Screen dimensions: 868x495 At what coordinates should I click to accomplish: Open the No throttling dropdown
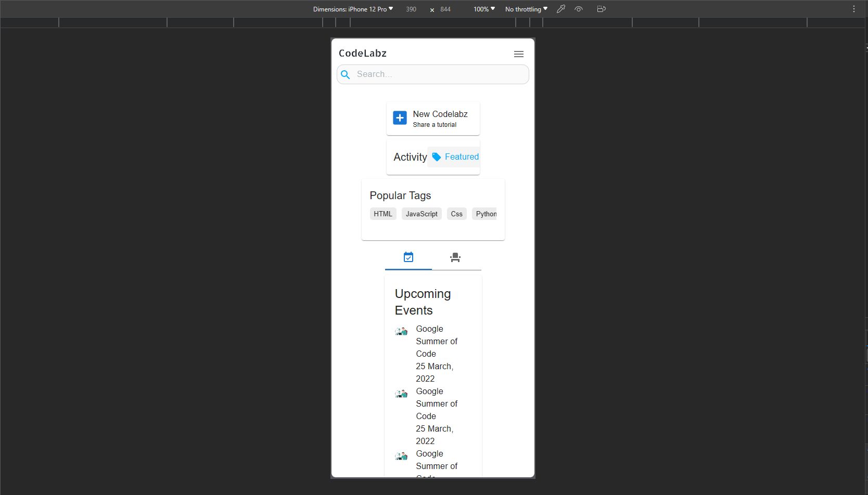(x=526, y=9)
